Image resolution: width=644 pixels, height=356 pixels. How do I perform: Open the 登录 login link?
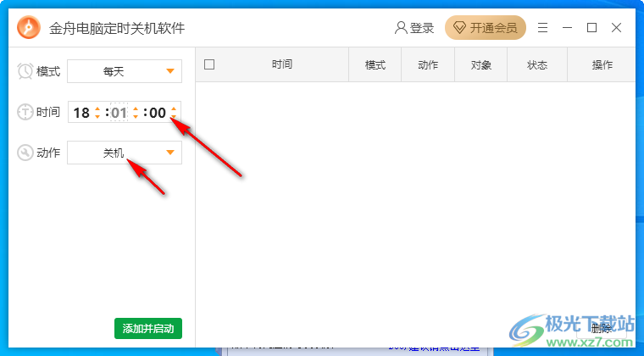(x=414, y=28)
